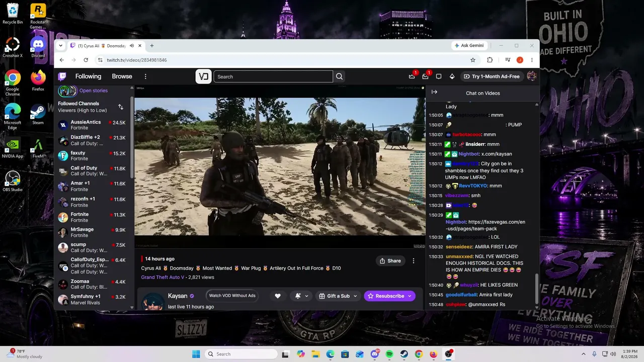Open Spotify from the taskbar
Viewport: 644px width, 362px height.
389,354
